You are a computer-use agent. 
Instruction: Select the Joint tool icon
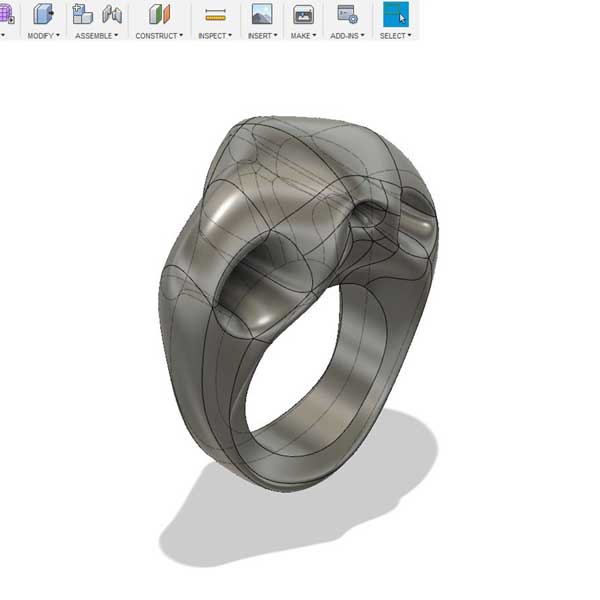112,14
